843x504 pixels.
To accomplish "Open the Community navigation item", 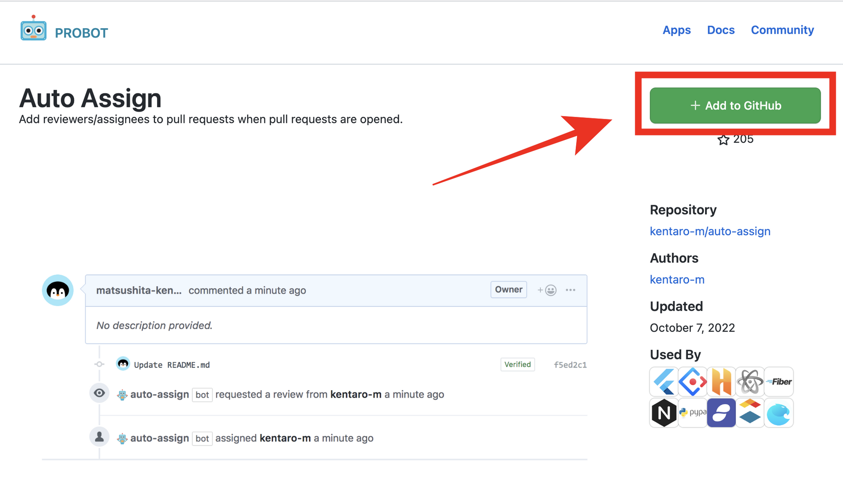I will pos(782,30).
